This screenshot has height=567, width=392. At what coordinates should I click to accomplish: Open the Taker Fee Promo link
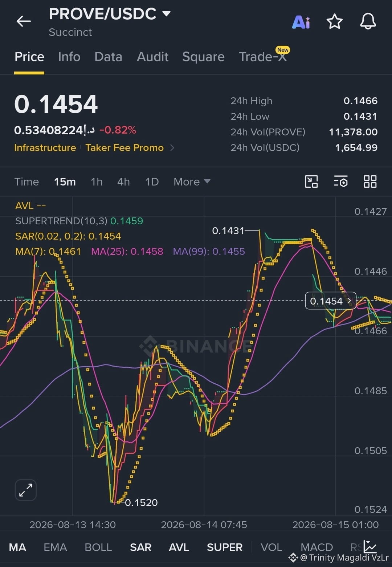coord(124,148)
